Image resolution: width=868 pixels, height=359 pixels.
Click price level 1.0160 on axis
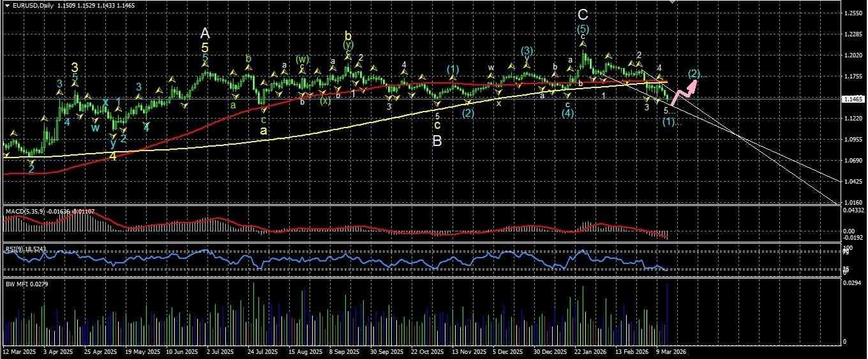click(853, 203)
